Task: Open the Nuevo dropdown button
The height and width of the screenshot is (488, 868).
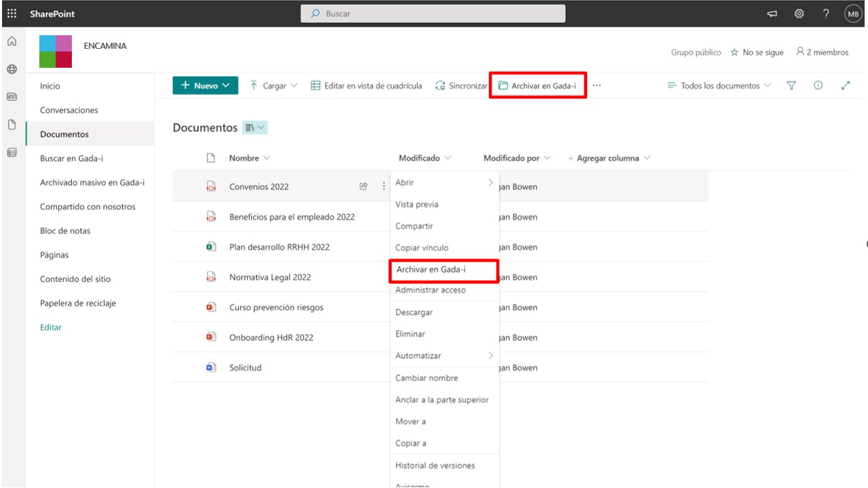Action: coord(205,85)
